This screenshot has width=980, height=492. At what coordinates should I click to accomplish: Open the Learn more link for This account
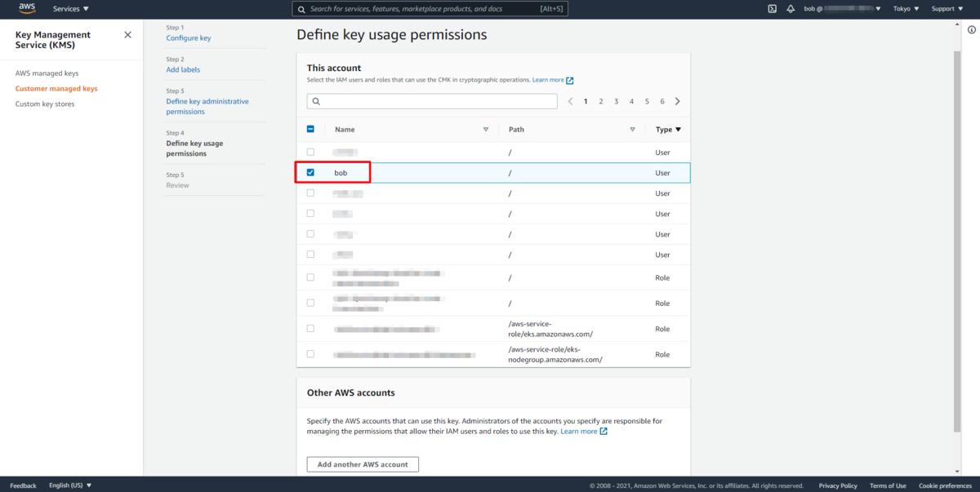point(553,80)
